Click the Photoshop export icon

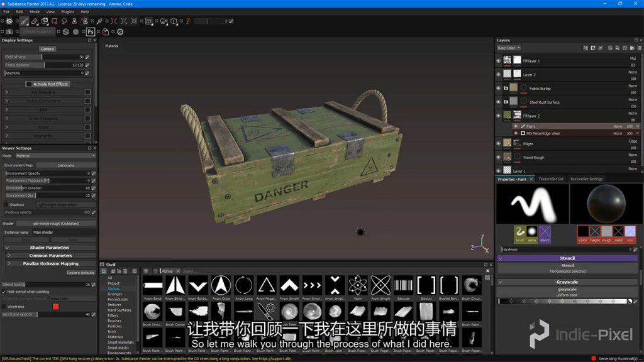click(x=91, y=31)
